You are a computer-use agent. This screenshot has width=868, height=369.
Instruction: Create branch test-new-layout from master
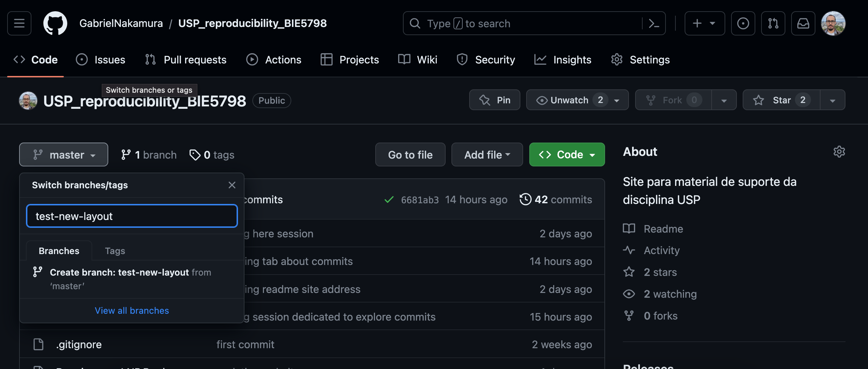coord(132,279)
